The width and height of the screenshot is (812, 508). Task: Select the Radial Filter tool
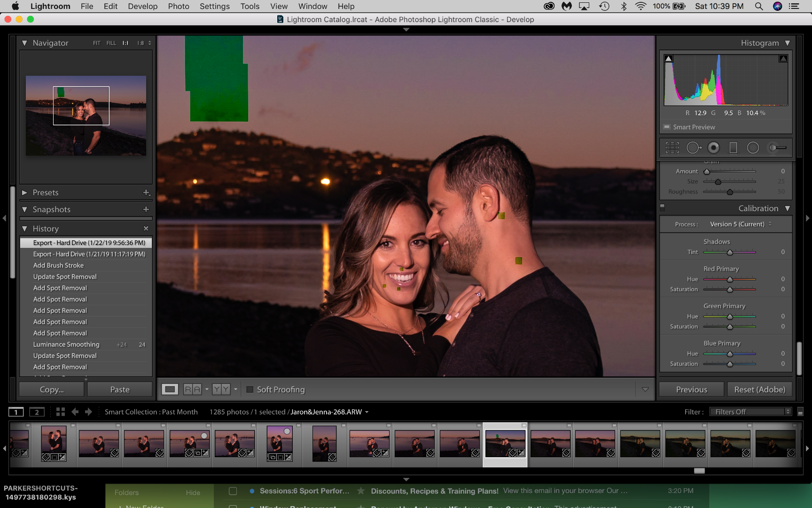[x=753, y=148]
